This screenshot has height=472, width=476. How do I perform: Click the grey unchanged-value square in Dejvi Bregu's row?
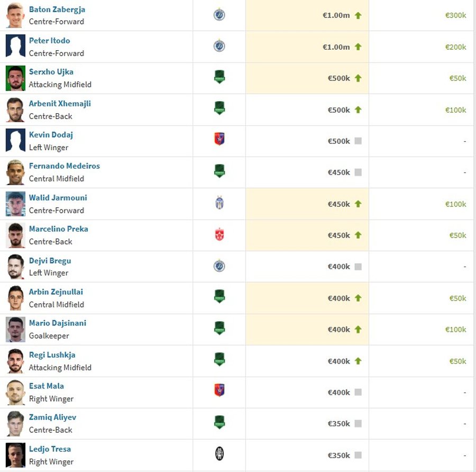coord(358,267)
